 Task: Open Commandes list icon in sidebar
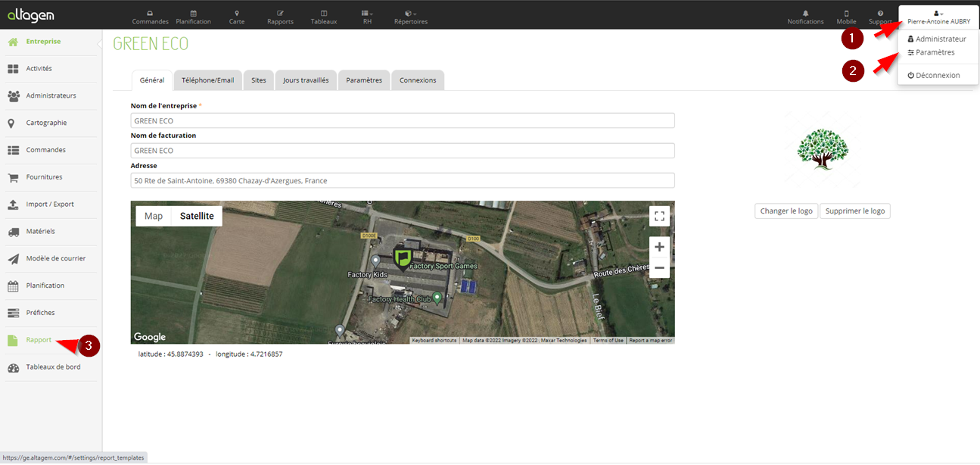point(13,150)
